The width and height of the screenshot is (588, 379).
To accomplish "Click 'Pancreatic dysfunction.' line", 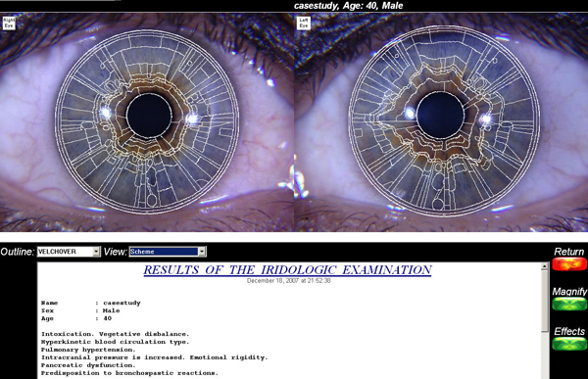I will [x=88, y=365].
